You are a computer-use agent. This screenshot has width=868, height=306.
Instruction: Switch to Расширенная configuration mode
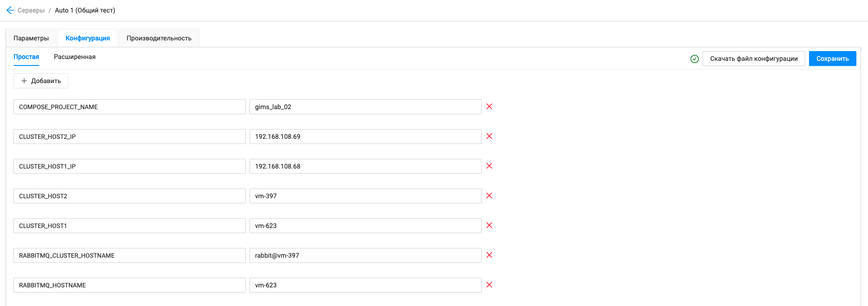tap(75, 57)
